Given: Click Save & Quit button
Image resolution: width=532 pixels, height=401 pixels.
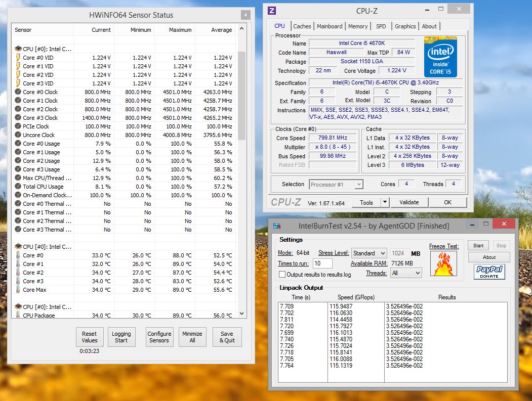Looking at the screenshot, I should (x=227, y=337).
